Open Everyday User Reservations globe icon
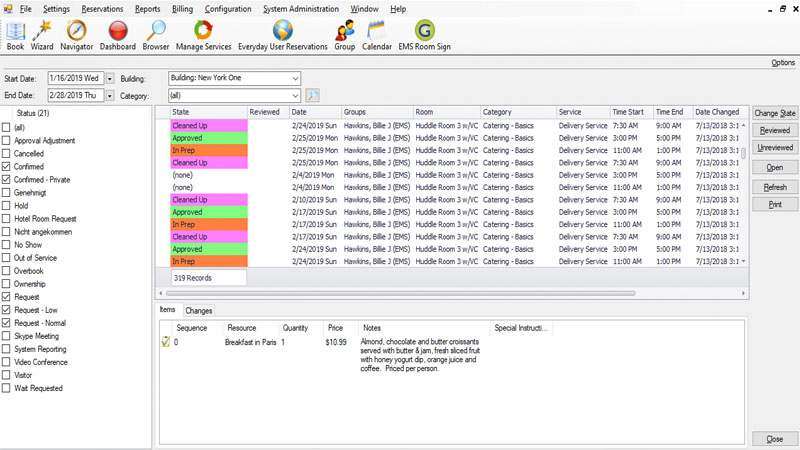800x450 pixels. tap(283, 35)
